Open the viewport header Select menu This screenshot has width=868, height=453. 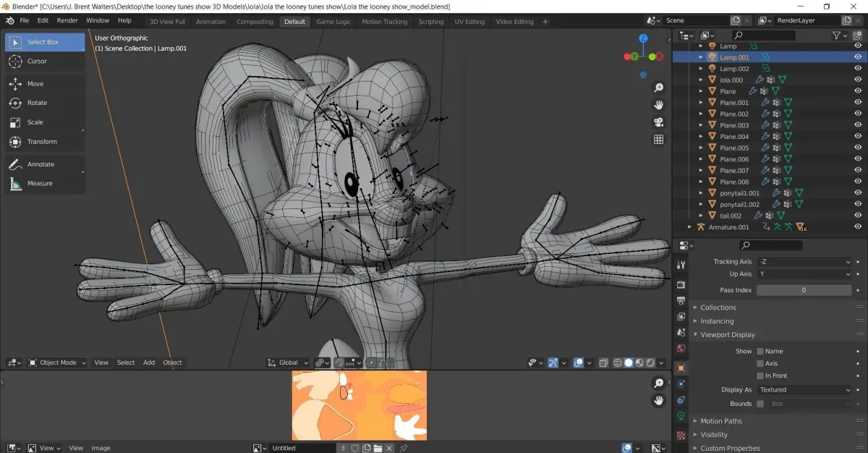coord(126,363)
